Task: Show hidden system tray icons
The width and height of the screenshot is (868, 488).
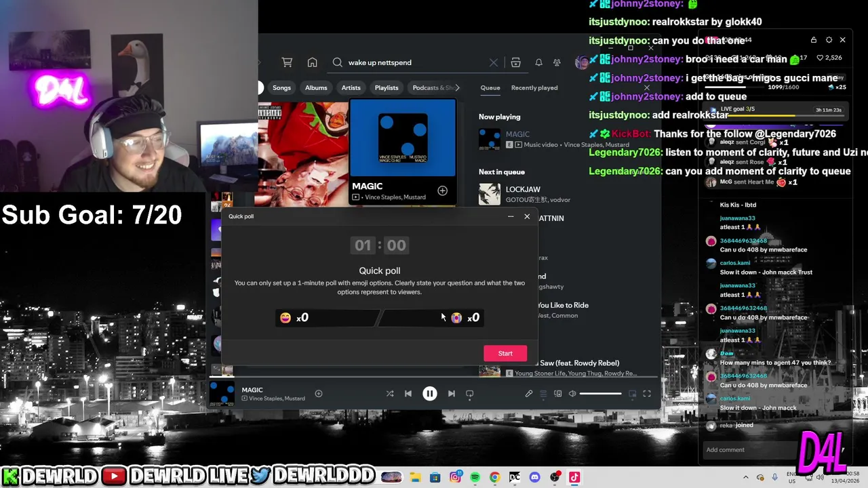Action: [746, 477]
